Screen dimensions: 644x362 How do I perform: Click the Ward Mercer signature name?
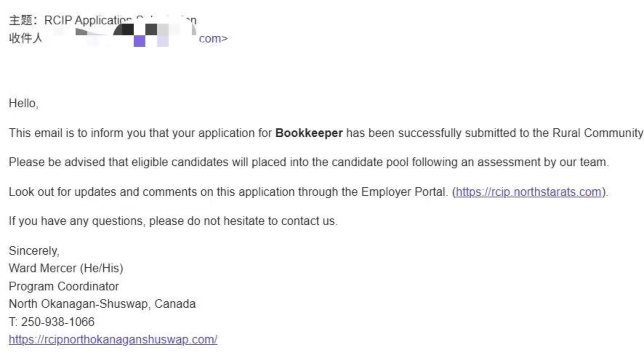tap(42, 268)
